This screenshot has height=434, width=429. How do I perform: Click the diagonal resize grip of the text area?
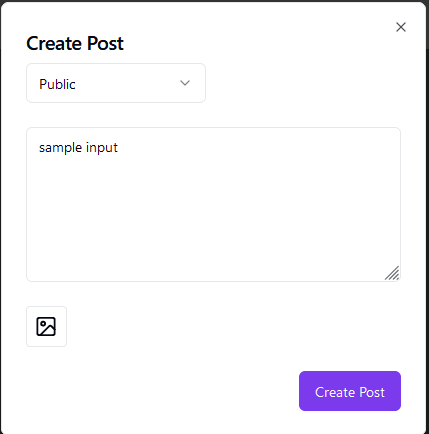tap(392, 273)
